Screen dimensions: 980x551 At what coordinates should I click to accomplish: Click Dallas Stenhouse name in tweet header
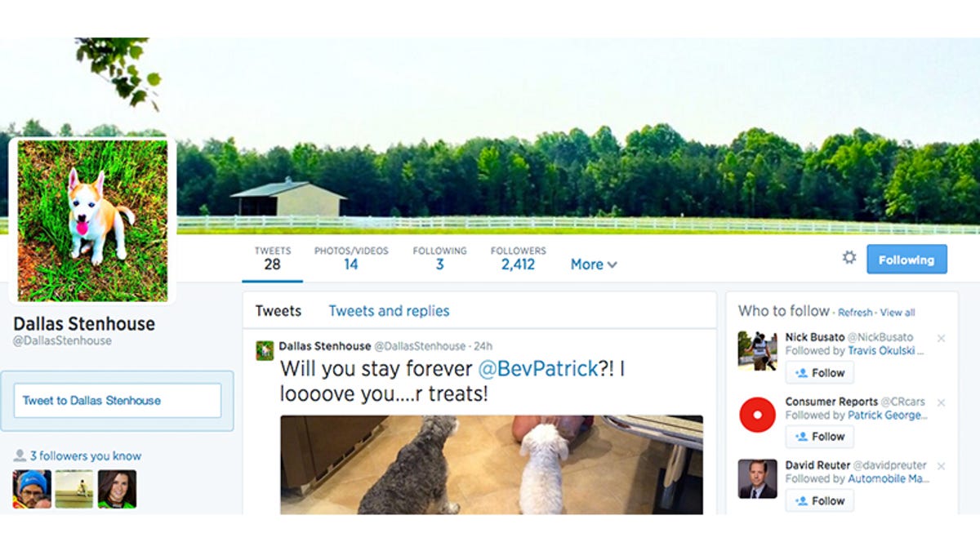click(x=325, y=346)
